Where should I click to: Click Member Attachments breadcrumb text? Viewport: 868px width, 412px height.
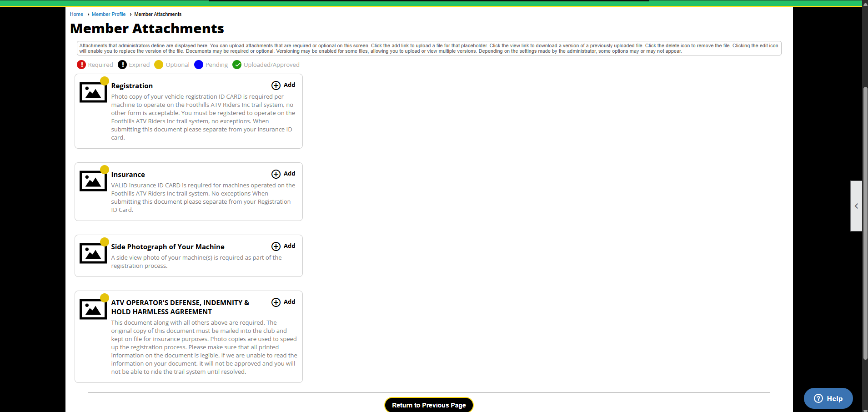click(x=158, y=14)
